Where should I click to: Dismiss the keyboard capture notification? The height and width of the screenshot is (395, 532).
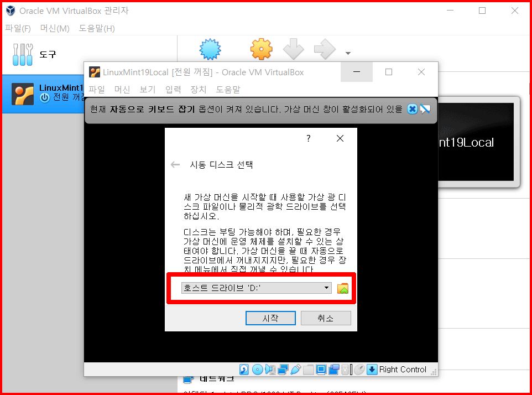pos(412,109)
